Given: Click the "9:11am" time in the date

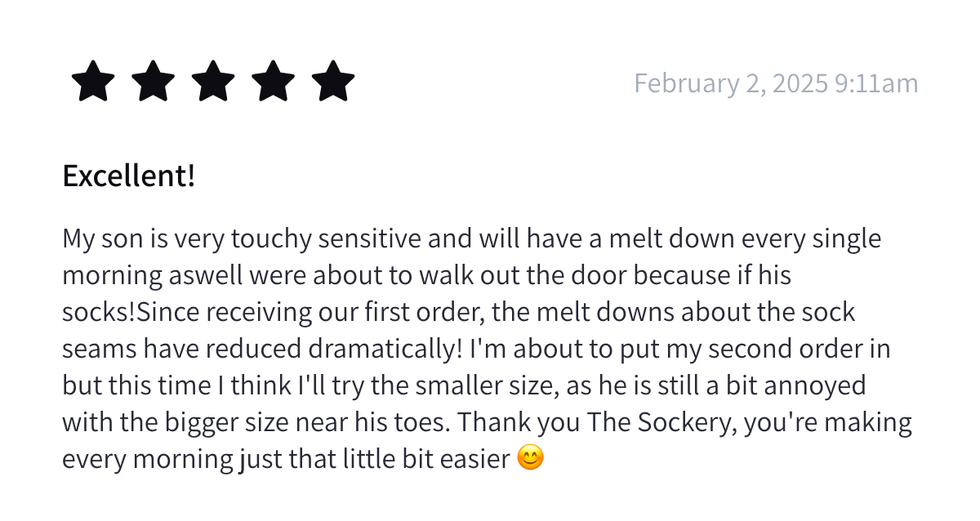Looking at the screenshot, I should point(876,83).
